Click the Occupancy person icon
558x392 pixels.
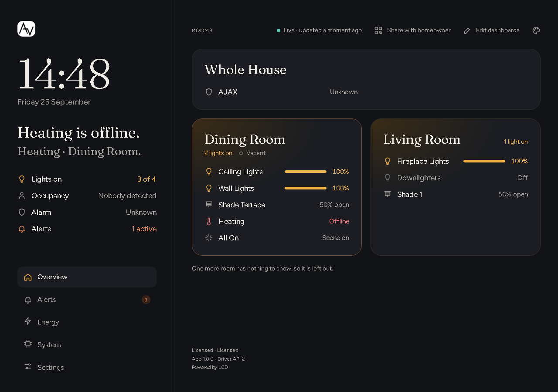pyautogui.click(x=22, y=196)
